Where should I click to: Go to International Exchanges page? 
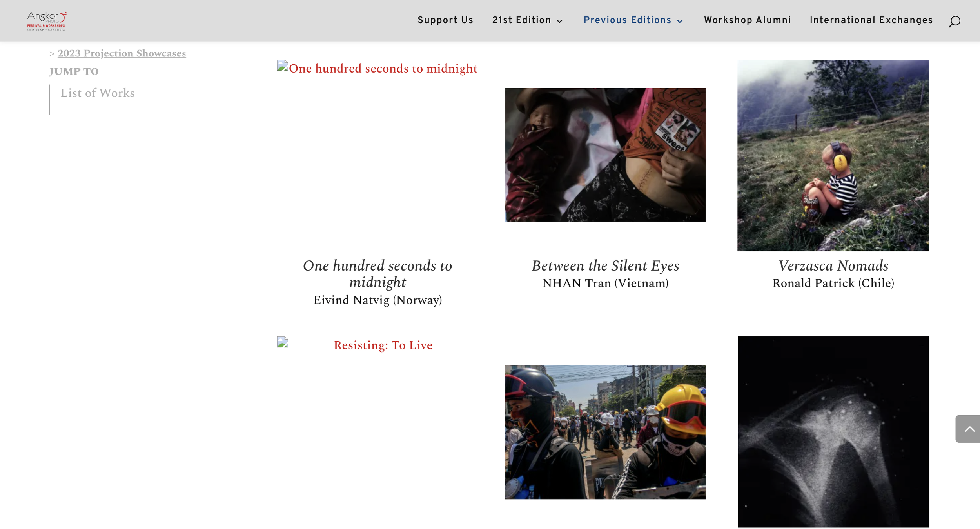tap(871, 20)
